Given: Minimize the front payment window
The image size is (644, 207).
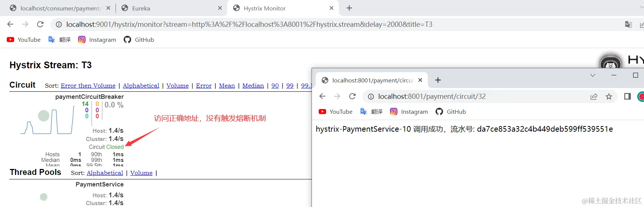Looking at the screenshot, I should [x=614, y=75].
